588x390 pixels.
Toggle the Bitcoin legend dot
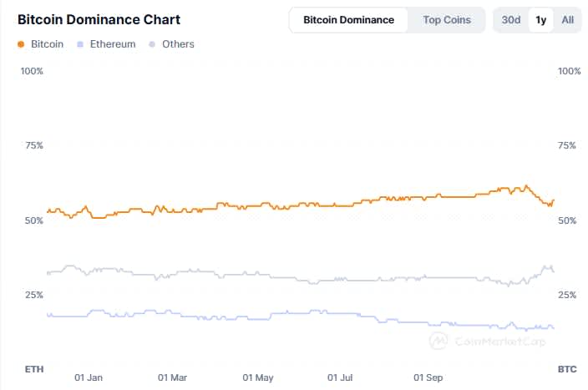click(x=21, y=44)
